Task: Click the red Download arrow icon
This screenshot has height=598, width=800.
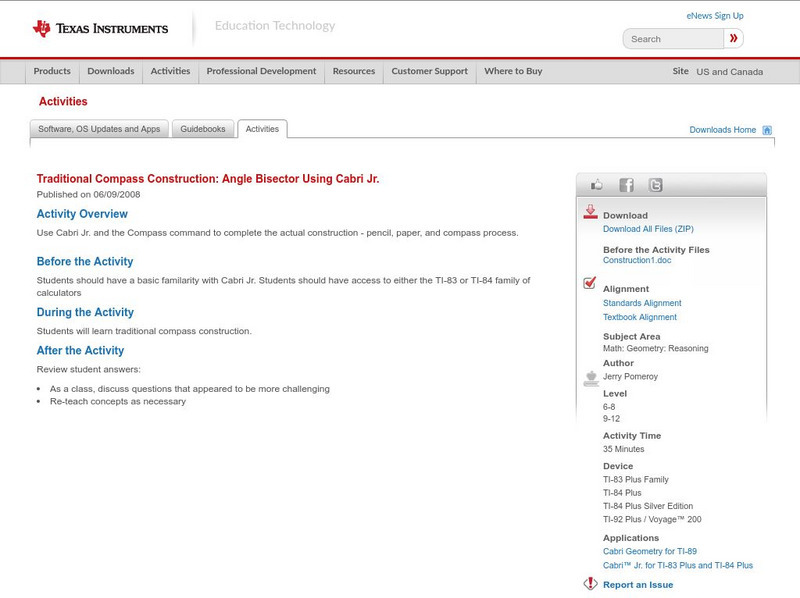Action: (590, 212)
